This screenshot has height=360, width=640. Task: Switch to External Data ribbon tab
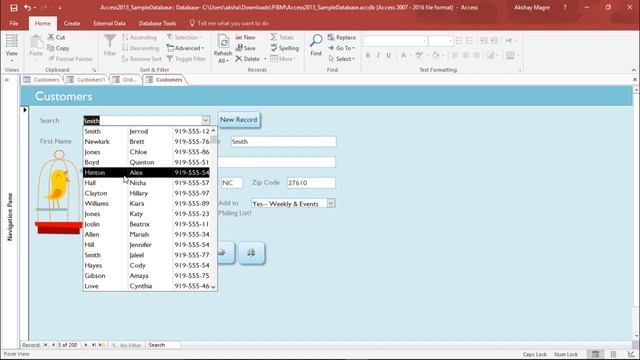[109, 23]
